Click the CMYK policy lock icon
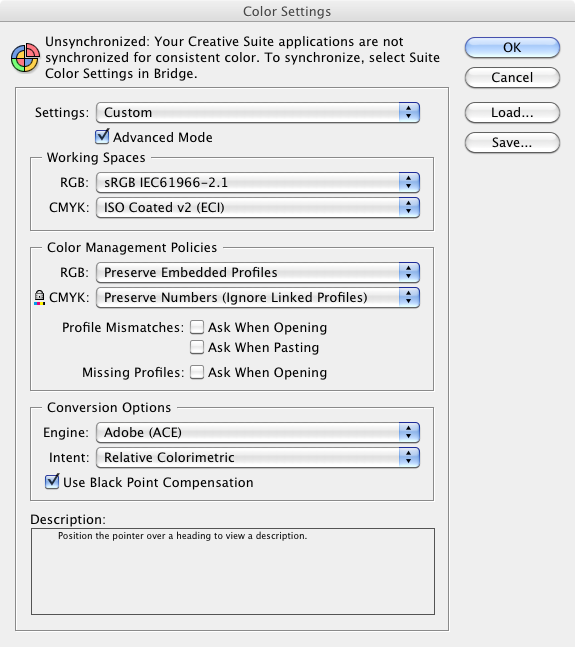 click(39, 298)
